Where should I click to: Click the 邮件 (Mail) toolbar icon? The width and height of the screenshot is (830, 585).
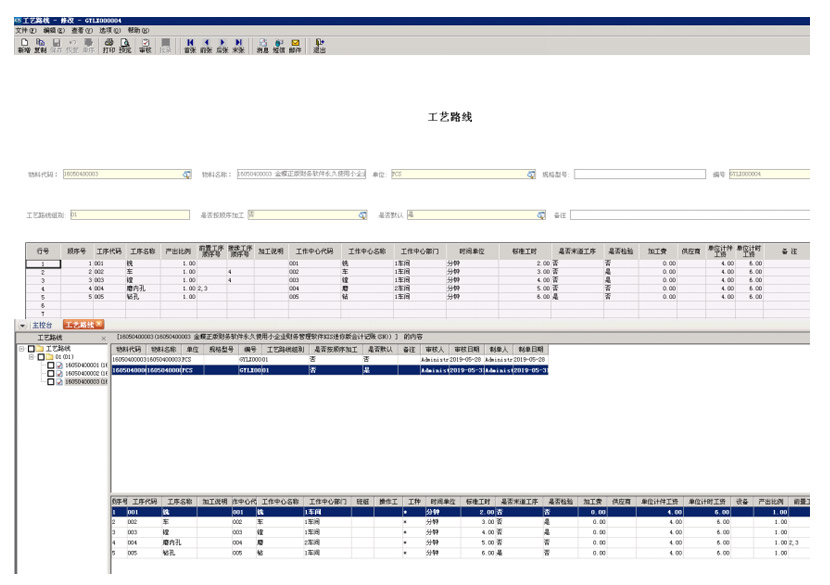(x=295, y=45)
